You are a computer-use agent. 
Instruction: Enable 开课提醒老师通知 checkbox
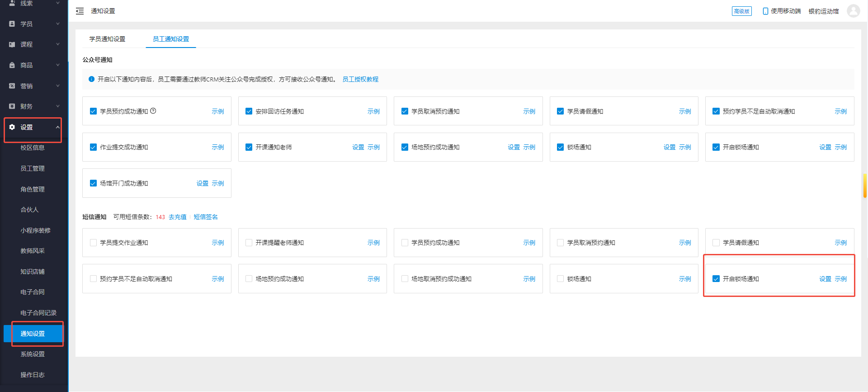pyautogui.click(x=249, y=243)
